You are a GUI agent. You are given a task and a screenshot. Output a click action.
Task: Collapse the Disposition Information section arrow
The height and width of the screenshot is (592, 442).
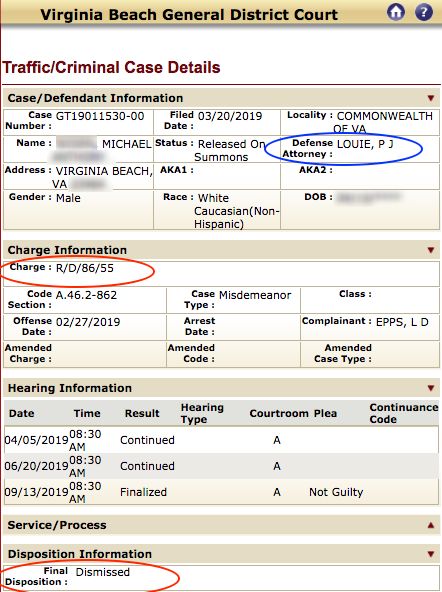click(431, 554)
